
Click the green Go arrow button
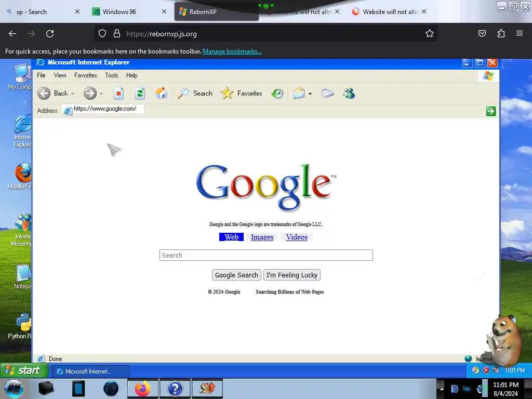click(490, 111)
